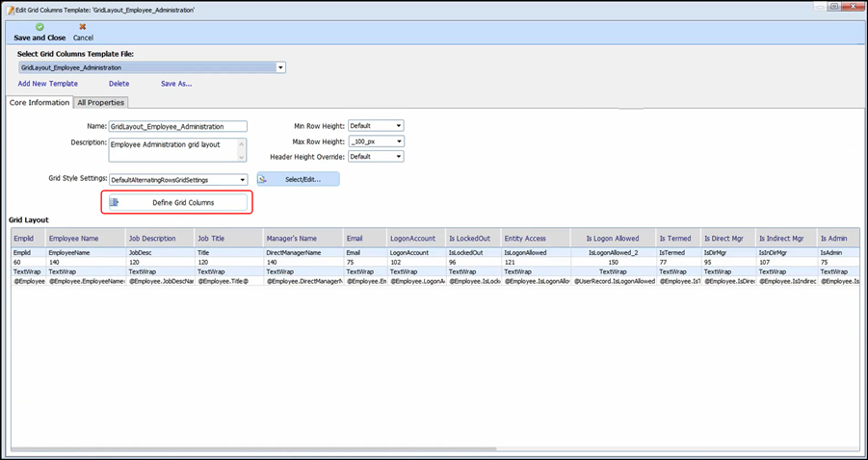Open the Grid Columns Template File dropdown
868x460 pixels.
point(280,68)
